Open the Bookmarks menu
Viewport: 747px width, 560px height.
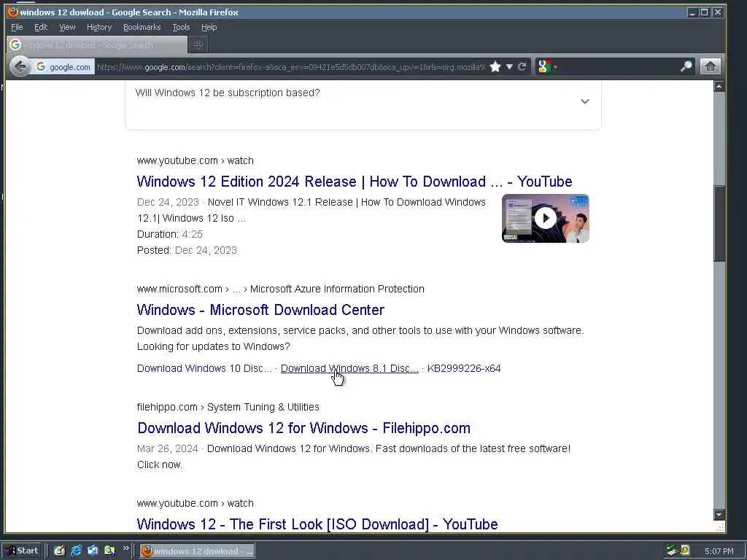coord(142,27)
